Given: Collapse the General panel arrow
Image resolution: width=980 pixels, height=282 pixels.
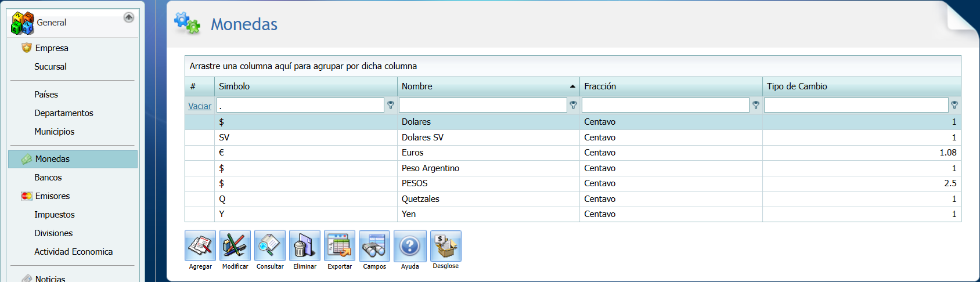Looking at the screenshot, I should click(x=129, y=17).
